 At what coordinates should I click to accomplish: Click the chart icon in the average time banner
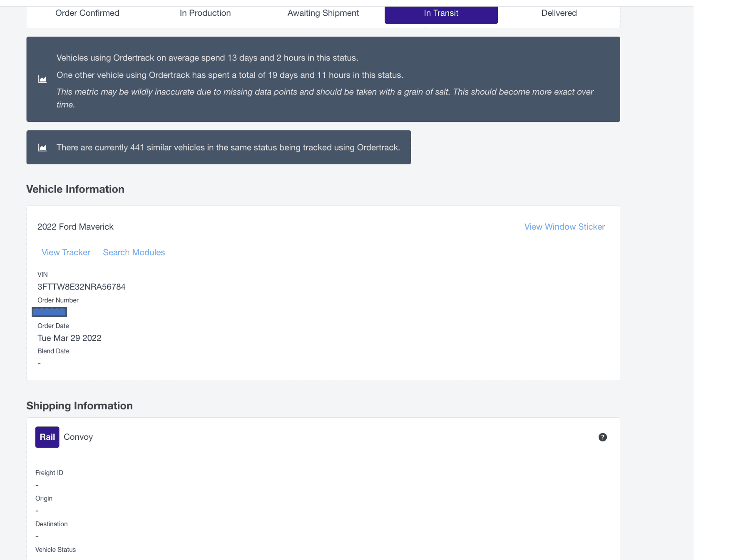[x=42, y=79]
